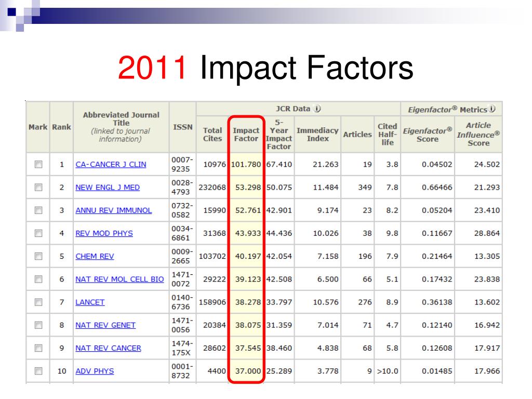The image size is (532, 399).
Task: Select 5-year impact factor 67.410
Action: [279, 165]
